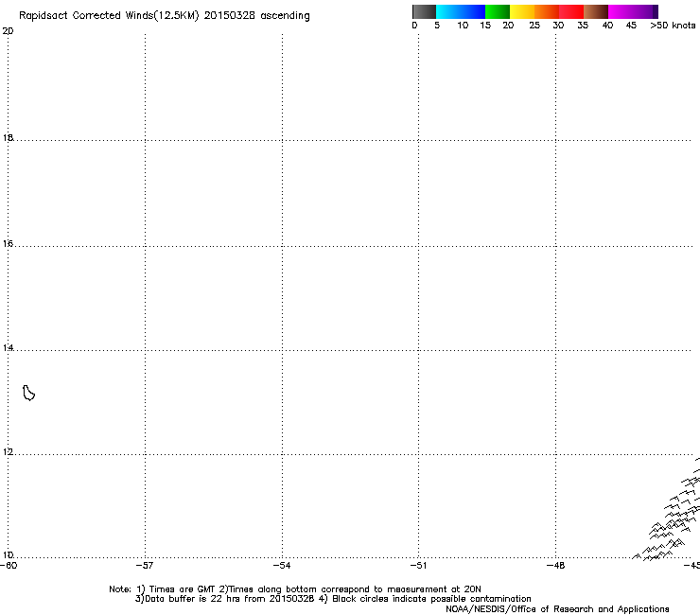Click the longitude label -54
The height and width of the screenshot is (615, 700).
pyautogui.click(x=282, y=566)
